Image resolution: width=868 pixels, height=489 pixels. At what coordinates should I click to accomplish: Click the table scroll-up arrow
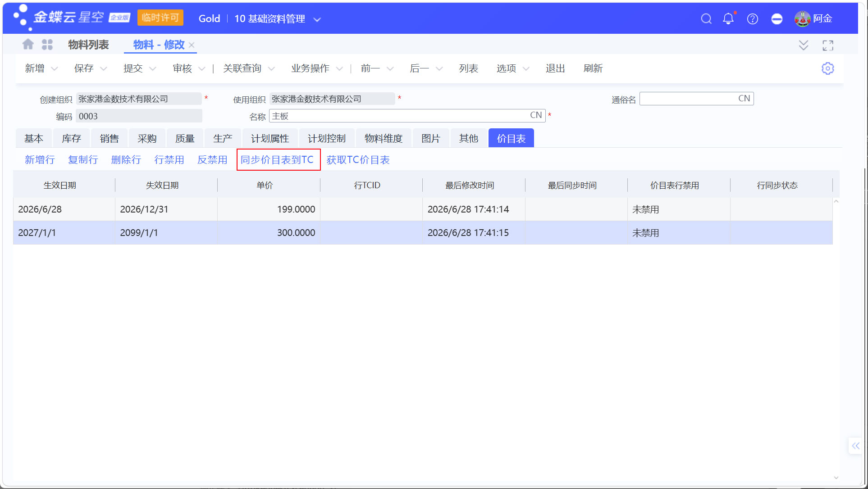click(836, 201)
